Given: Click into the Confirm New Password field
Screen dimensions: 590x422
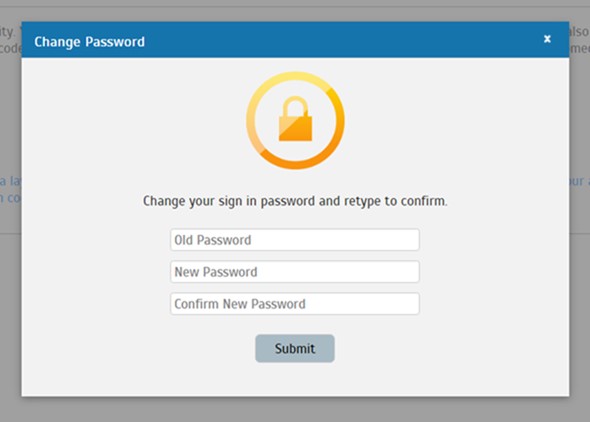Looking at the screenshot, I should click(295, 304).
